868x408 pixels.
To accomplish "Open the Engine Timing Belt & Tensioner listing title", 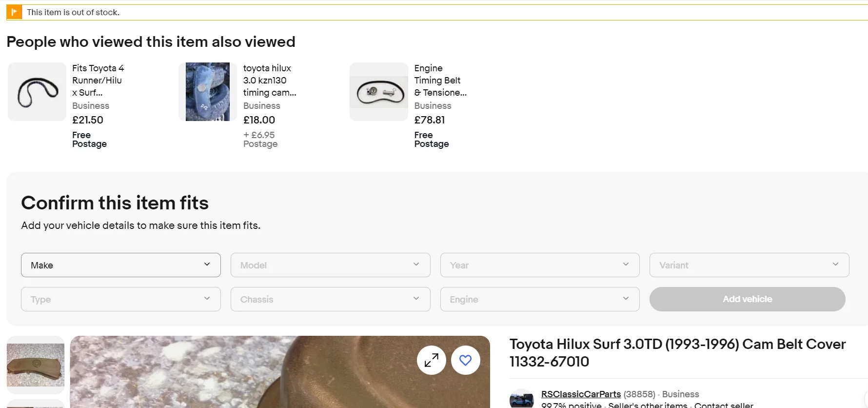I will pyautogui.click(x=440, y=81).
